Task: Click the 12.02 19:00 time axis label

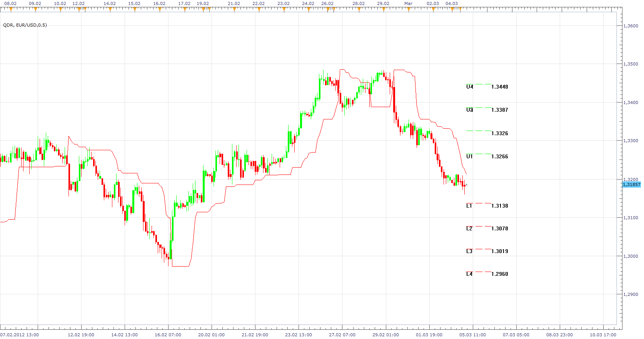Action: (81, 335)
